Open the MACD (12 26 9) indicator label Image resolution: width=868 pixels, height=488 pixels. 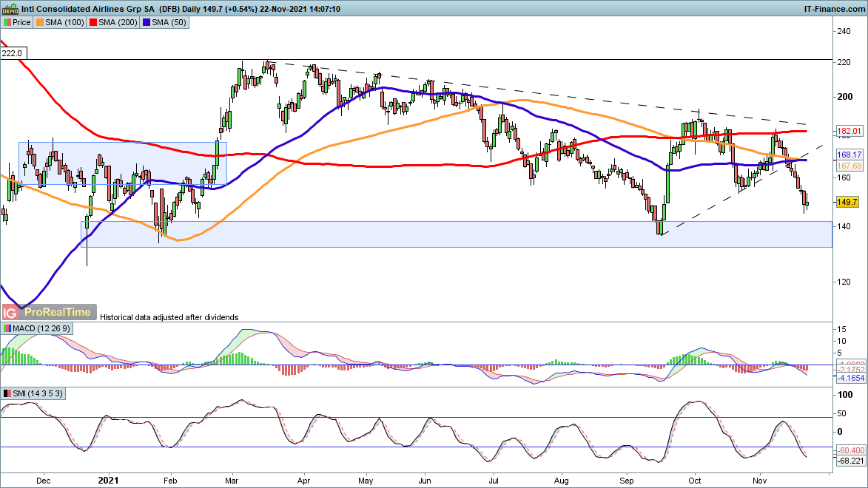pyautogui.click(x=36, y=328)
